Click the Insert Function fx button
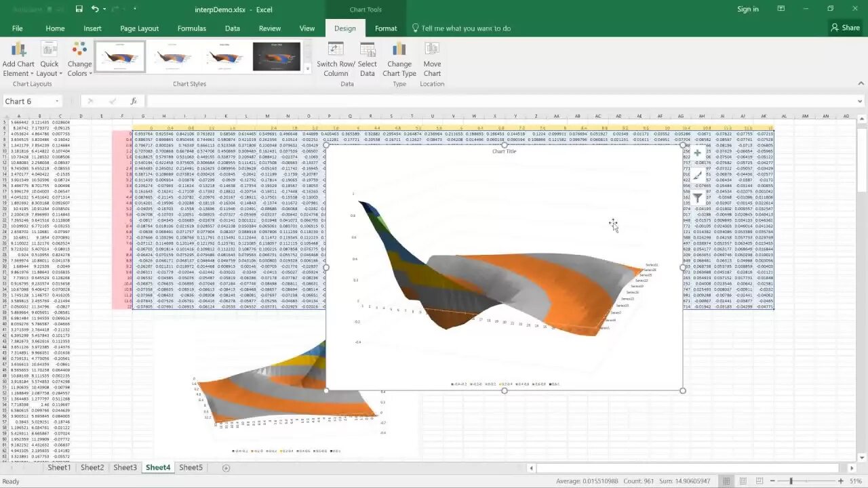 134,102
